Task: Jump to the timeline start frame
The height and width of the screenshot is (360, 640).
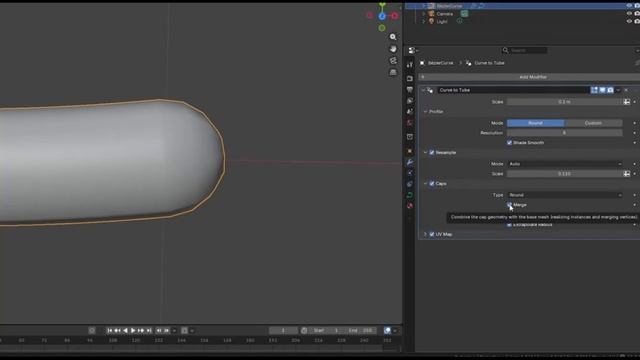Action: click(x=109, y=330)
